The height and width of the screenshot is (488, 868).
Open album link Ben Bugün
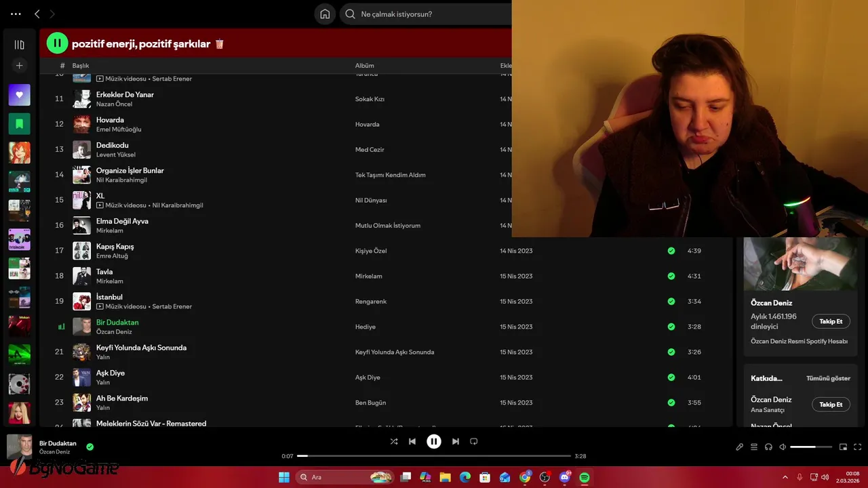click(x=370, y=403)
